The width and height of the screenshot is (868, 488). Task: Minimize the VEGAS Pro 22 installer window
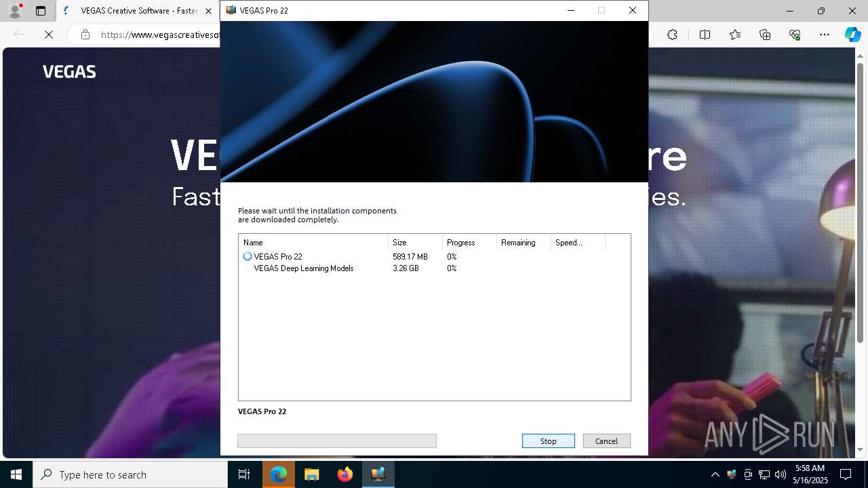click(x=570, y=10)
